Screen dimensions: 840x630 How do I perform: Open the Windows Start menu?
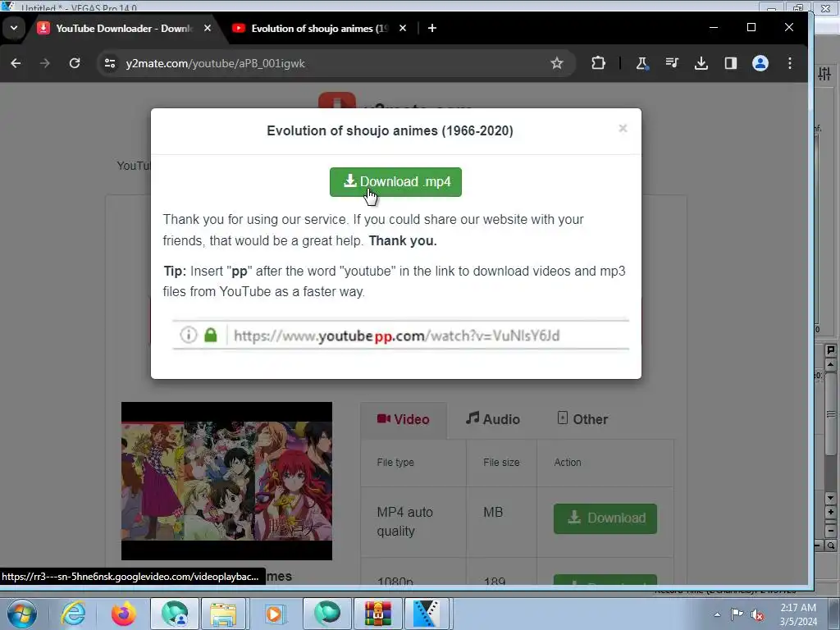point(21,614)
